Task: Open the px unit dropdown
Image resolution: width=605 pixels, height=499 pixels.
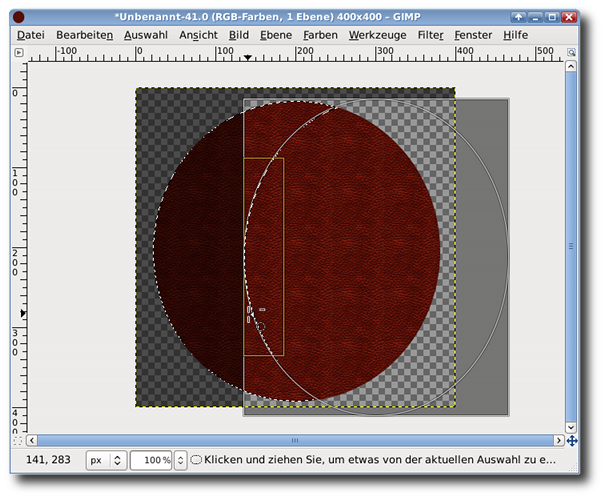Action: tap(105, 460)
